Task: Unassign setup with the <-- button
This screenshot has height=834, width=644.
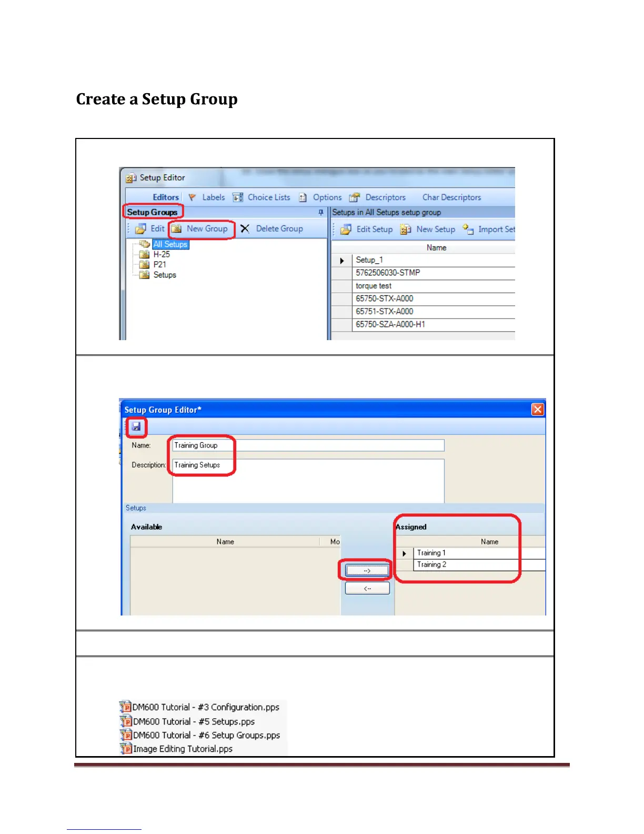Action: [367, 588]
